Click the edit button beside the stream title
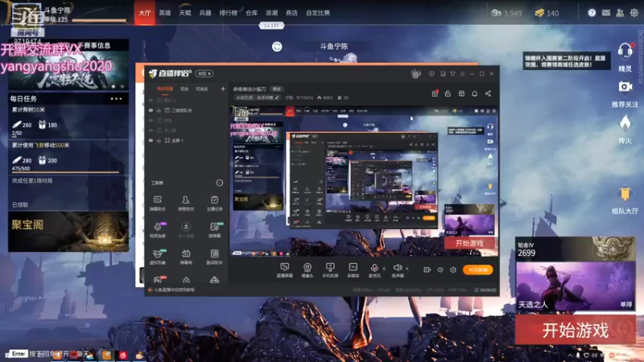The width and height of the screenshot is (644, 362). tap(277, 89)
